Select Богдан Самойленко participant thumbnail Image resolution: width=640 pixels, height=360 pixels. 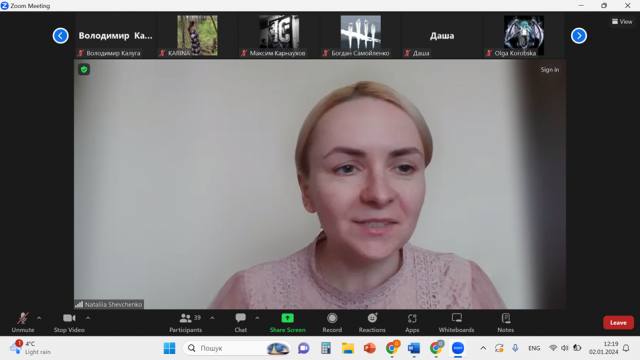click(x=360, y=36)
